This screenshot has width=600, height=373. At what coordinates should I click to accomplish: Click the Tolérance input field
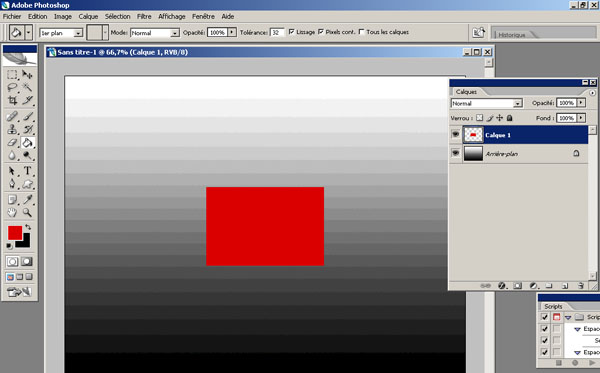(x=277, y=33)
